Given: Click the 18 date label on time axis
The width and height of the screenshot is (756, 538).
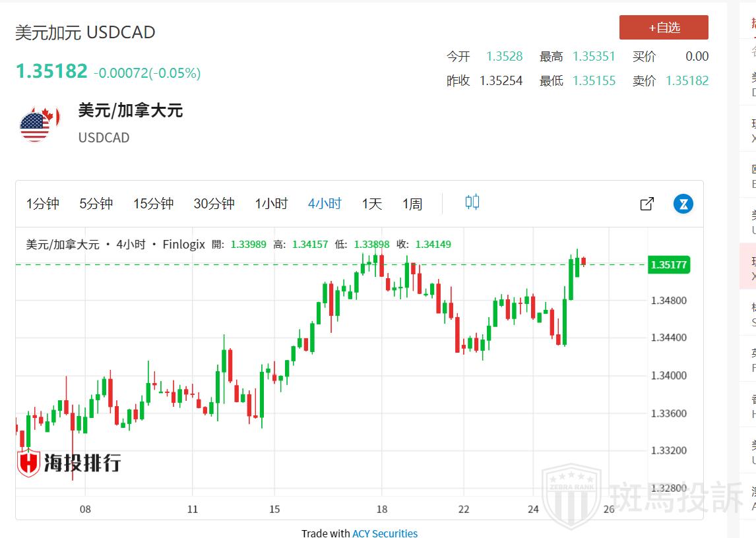Looking at the screenshot, I should click(382, 509).
